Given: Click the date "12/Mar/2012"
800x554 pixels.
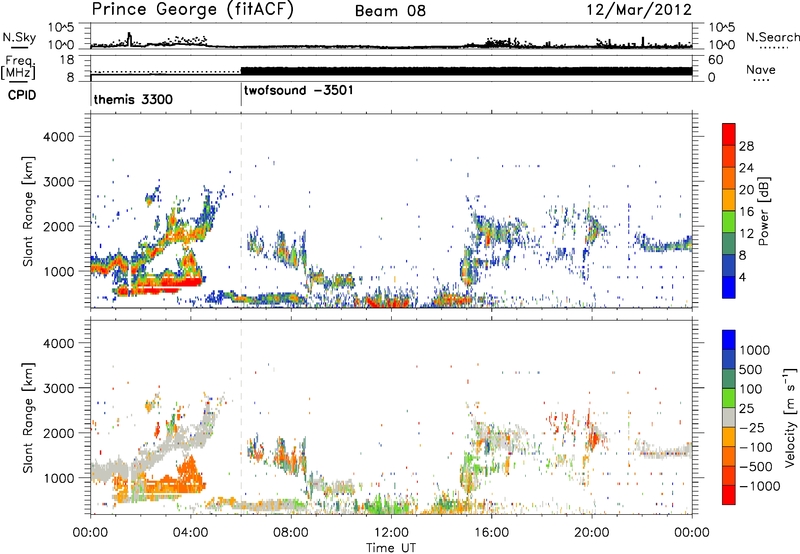Looking at the screenshot, I should [639, 10].
